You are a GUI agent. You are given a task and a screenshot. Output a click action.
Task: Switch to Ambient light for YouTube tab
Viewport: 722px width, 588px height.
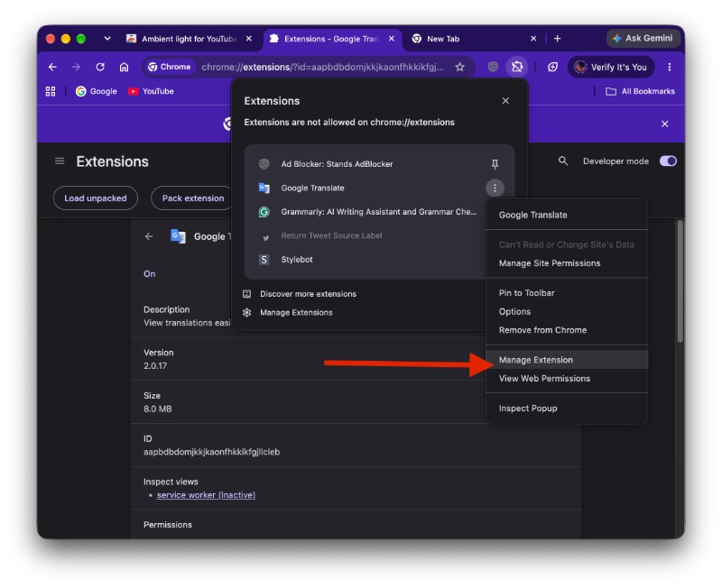point(182,39)
